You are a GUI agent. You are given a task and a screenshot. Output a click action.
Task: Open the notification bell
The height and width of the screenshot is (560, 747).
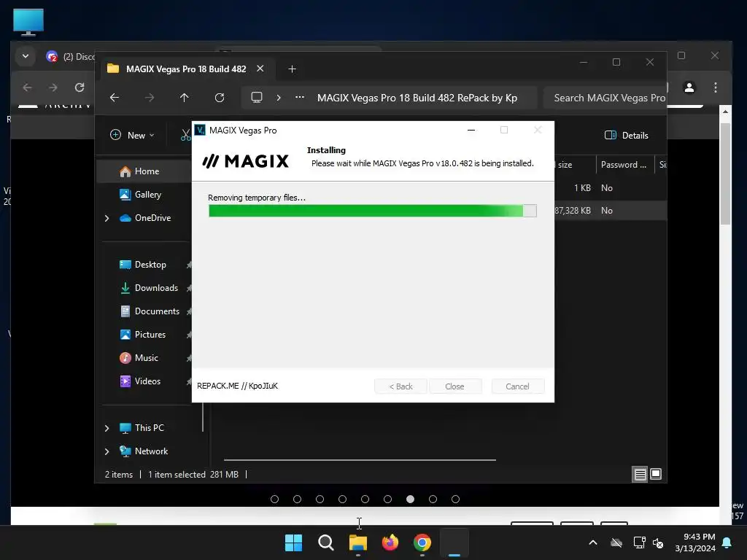[x=727, y=542]
